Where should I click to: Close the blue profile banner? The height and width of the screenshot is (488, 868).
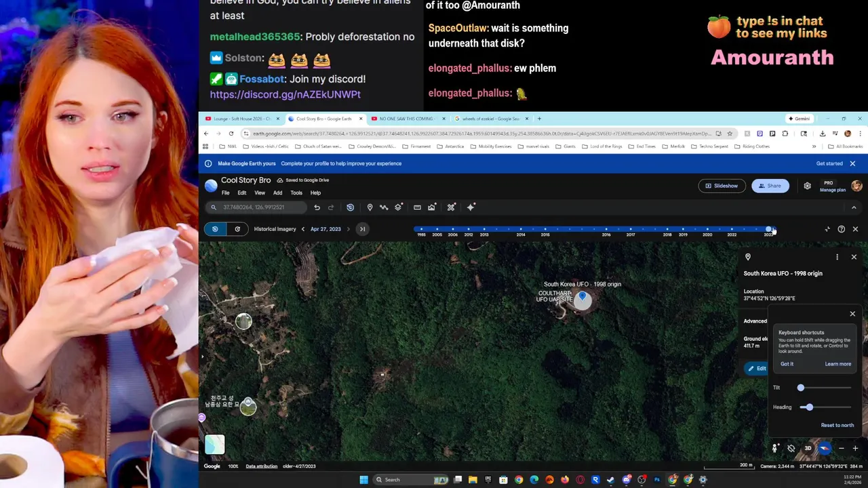[x=852, y=163]
